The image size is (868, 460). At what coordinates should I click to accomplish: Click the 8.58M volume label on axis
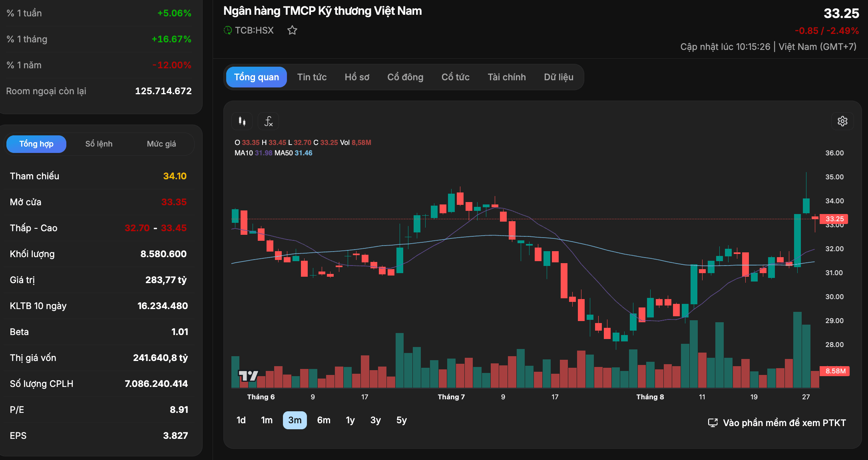pos(834,371)
